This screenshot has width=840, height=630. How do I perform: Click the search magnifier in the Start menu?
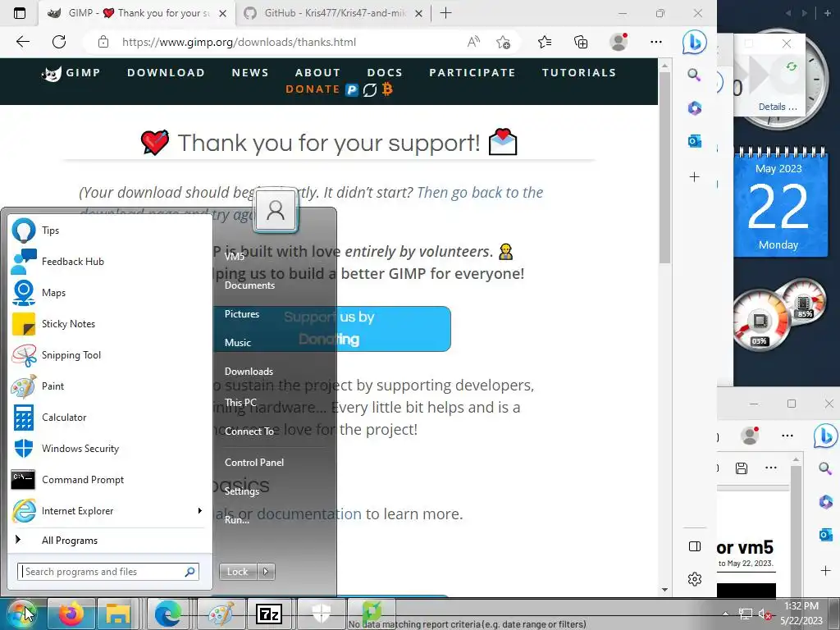coord(189,572)
